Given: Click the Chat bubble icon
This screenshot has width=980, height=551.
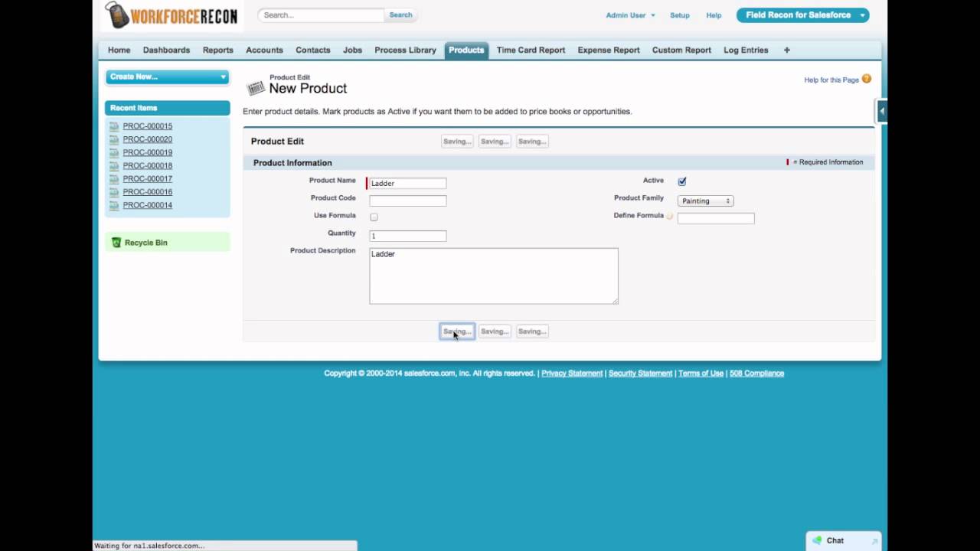Looking at the screenshot, I should tap(817, 540).
